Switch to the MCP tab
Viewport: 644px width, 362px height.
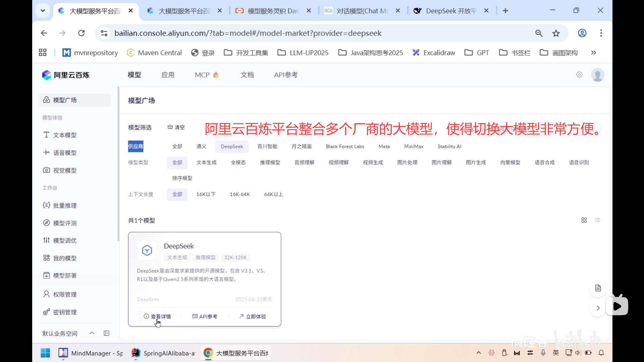point(202,75)
